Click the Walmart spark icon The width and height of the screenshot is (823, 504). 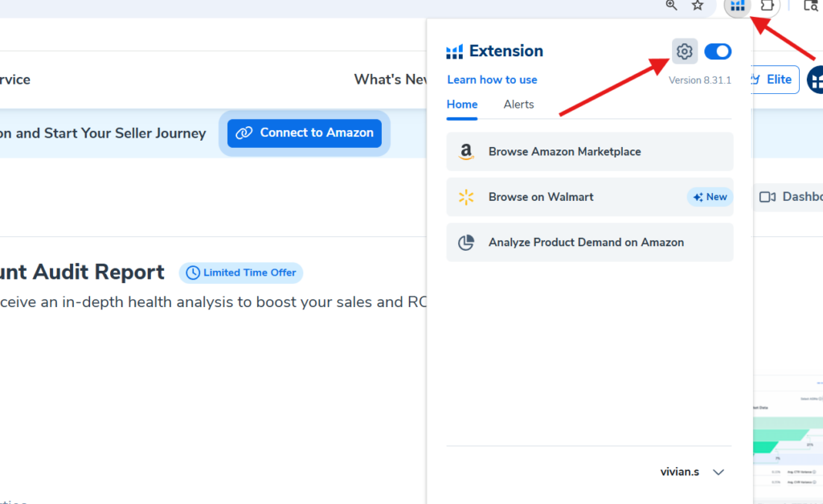click(x=466, y=197)
